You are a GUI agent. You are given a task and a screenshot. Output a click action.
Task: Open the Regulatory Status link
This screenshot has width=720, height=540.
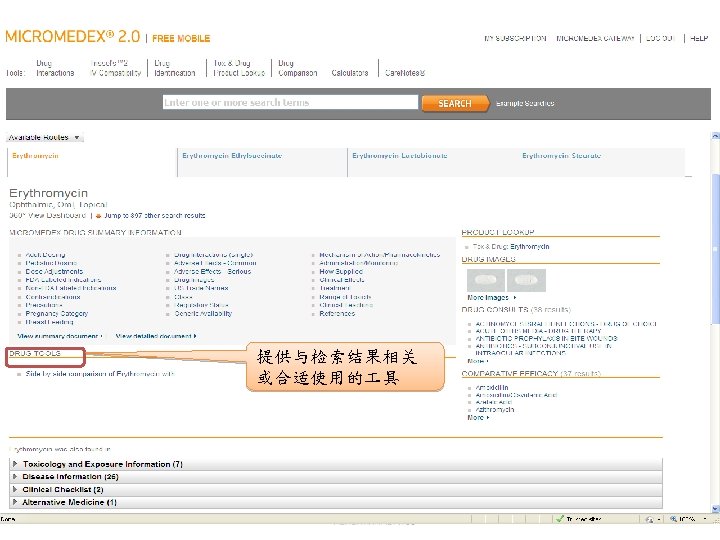point(201,305)
